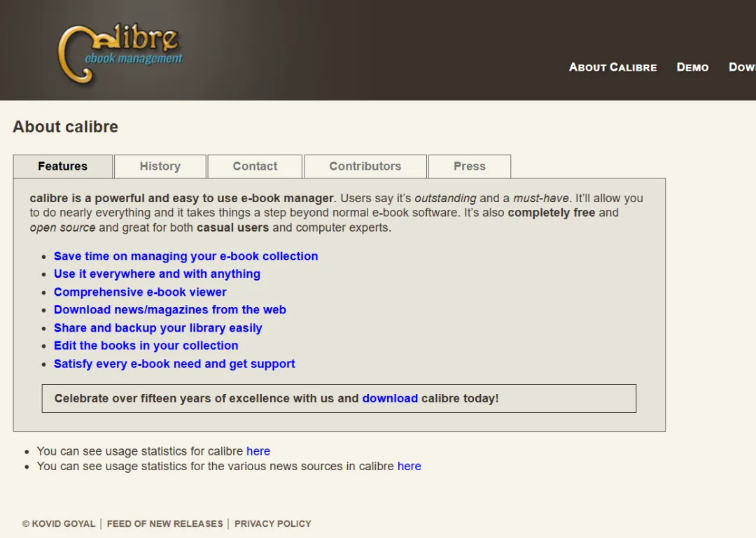Open 'Comprehensive e-book viewer' link

[x=140, y=292]
